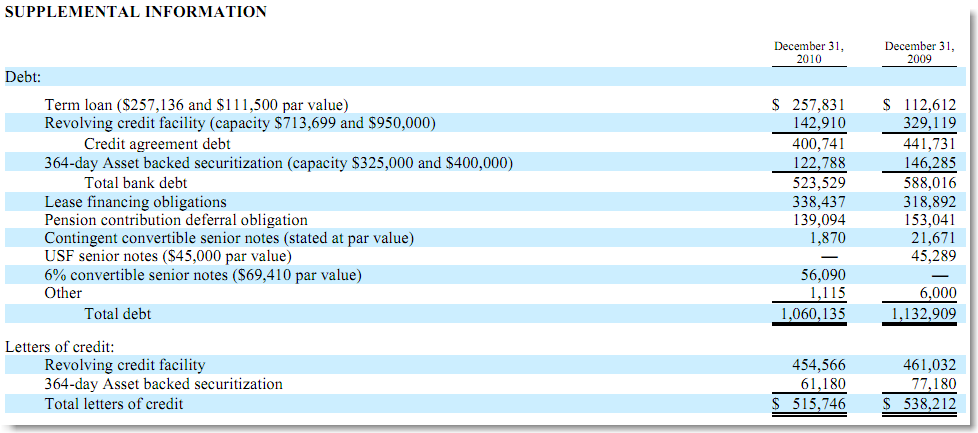Click the Total letters of credit label
Viewport: 978px width, 433px height.
(114, 404)
